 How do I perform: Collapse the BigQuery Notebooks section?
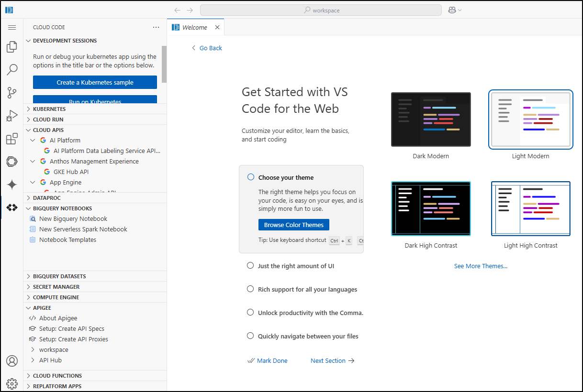click(x=95, y=208)
